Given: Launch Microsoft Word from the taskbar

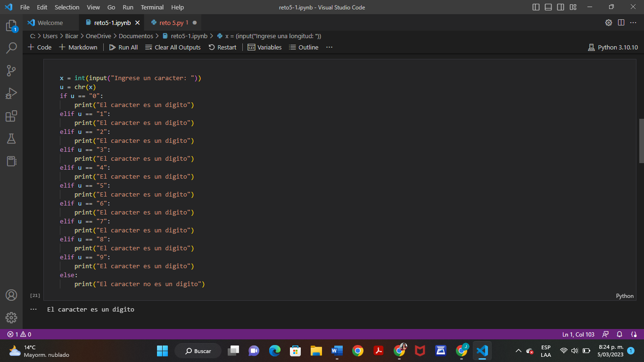Looking at the screenshot, I should coord(337,351).
